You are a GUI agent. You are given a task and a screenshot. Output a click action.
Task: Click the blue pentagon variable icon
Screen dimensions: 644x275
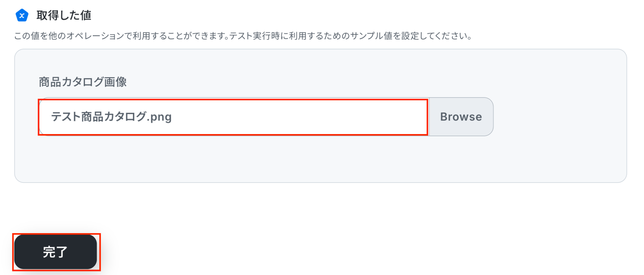pos(22,15)
